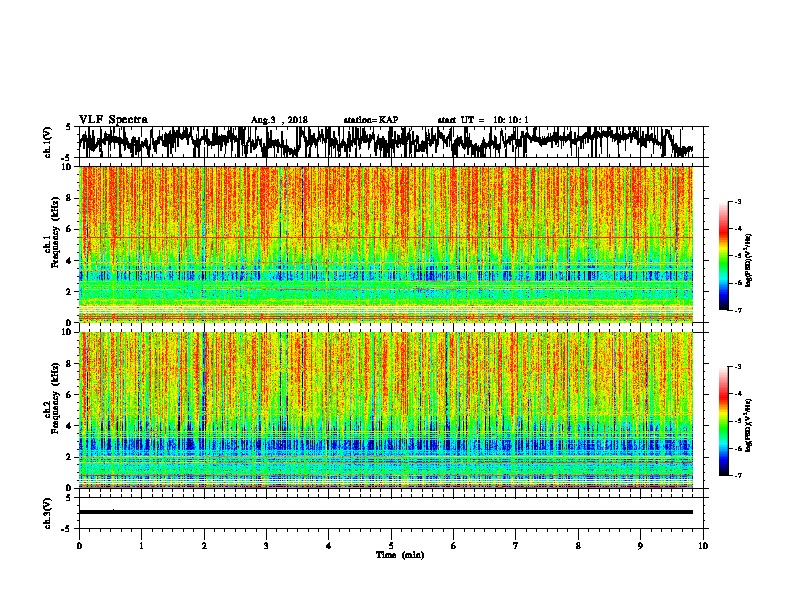Click the "0" tick on the time axis
Viewport: 792px width, 612px height.
click(79, 546)
